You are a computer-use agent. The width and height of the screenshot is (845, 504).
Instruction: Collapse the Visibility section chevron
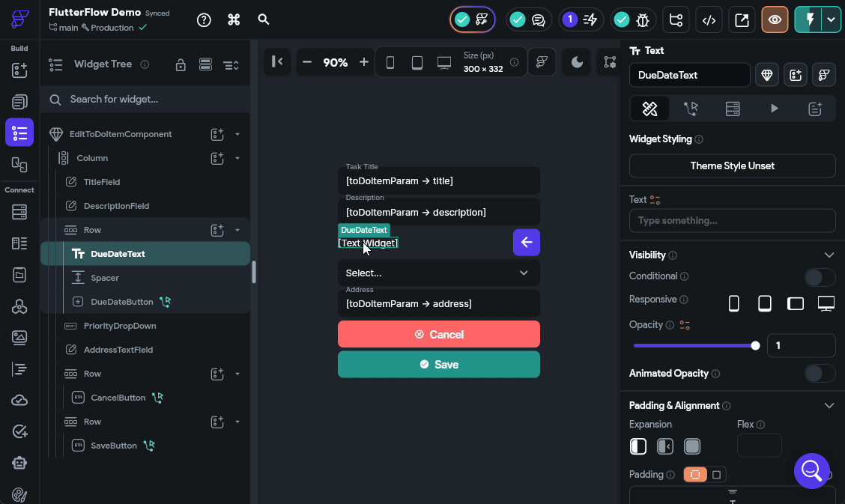coord(829,255)
